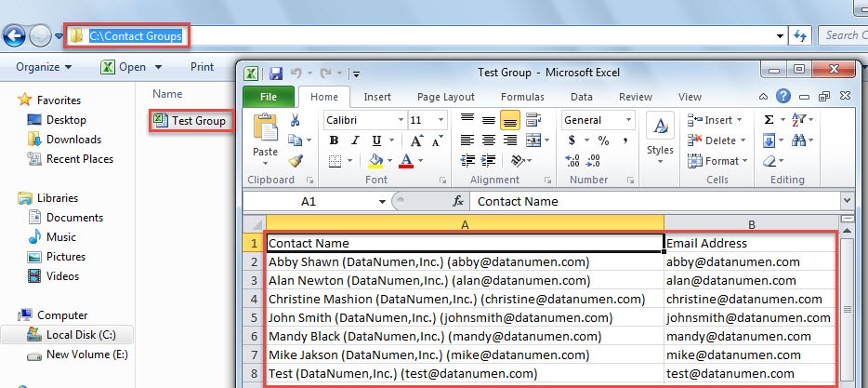Open the Delete cells dropdown

click(x=743, y=140)
